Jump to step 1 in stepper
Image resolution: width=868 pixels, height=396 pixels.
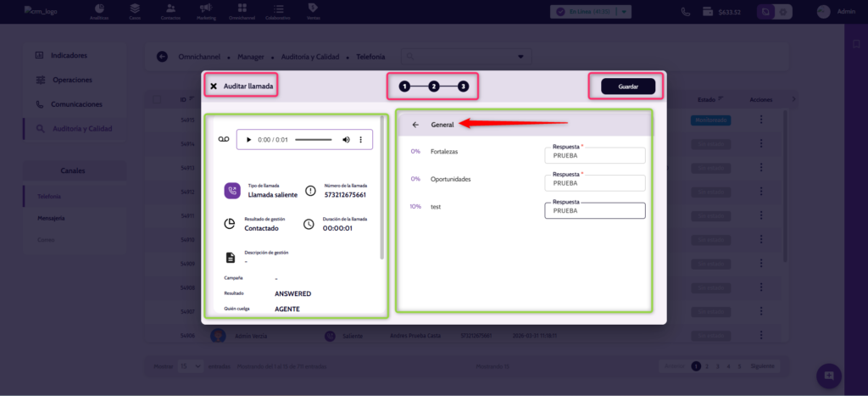pos(404,86)
